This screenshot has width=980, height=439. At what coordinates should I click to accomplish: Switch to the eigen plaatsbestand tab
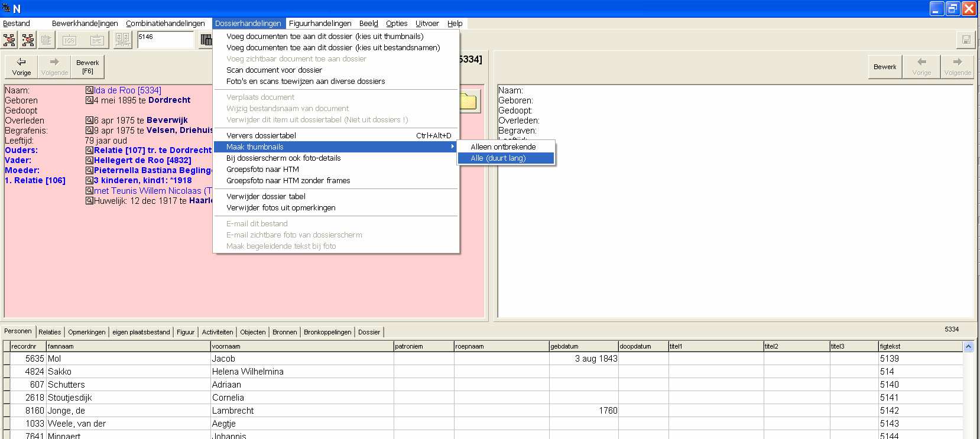(x=141, y=332)
